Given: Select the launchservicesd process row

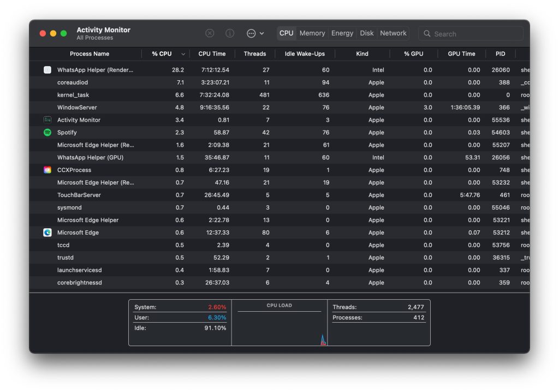Looking at the screenshot, I should (279, 270).
